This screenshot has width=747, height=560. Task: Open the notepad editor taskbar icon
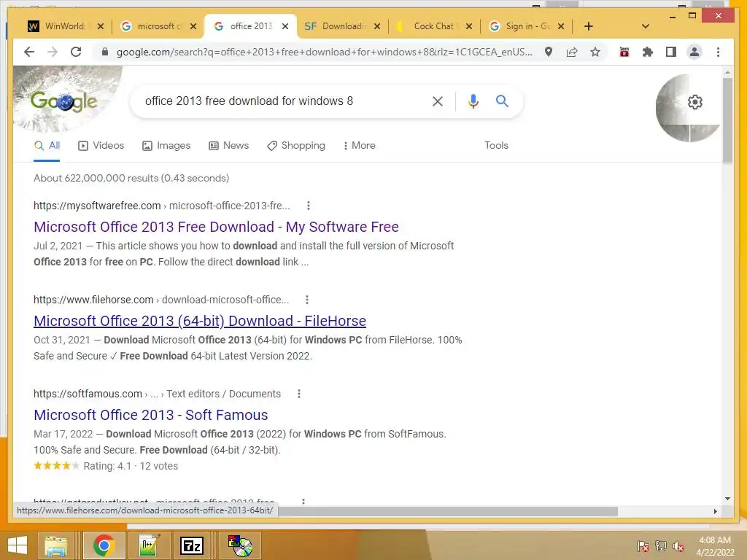149,545
